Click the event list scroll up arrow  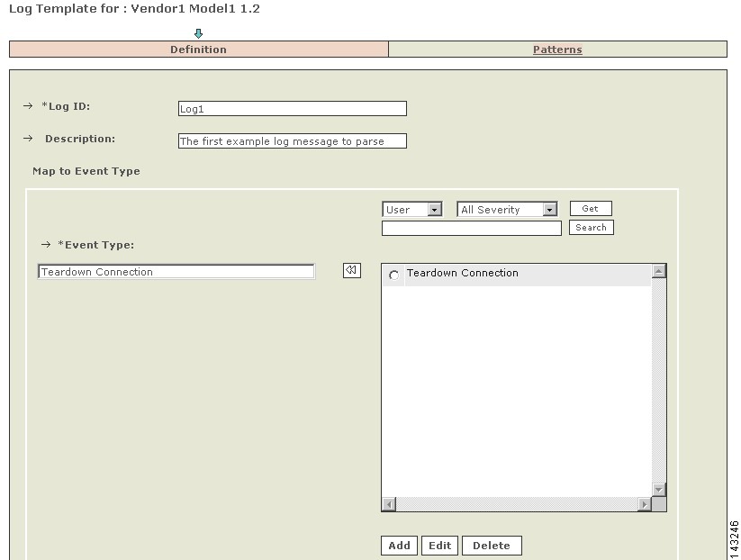(x=659, y=271)
